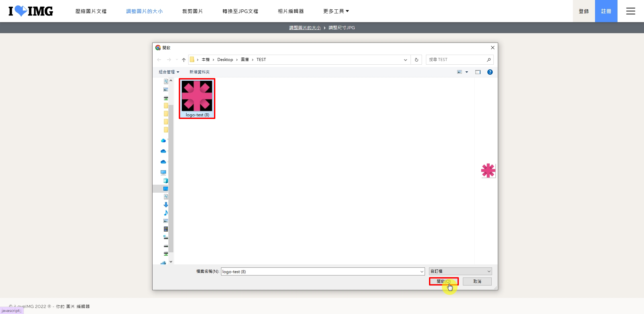
Task: Open the file type 自訂檔 dropdown
Action: coord(460,271)
